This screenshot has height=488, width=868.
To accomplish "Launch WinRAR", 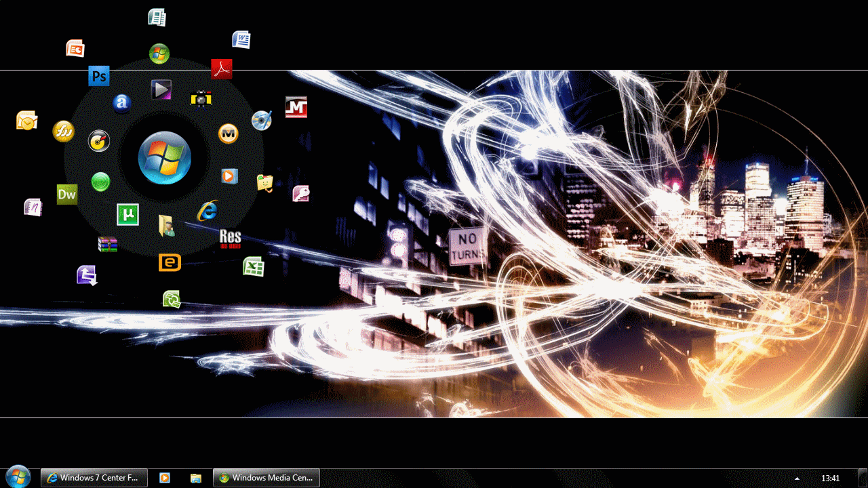I will coord(106,245).
